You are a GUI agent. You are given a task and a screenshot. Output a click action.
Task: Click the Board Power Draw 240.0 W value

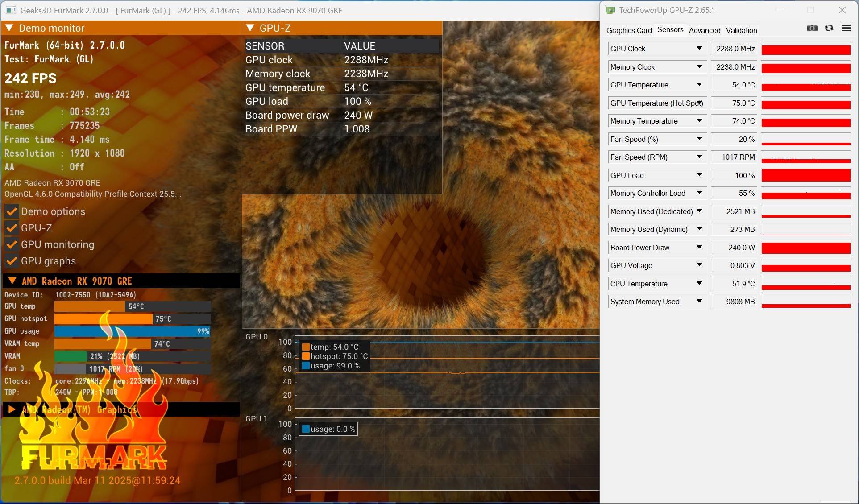coord(734,248)
